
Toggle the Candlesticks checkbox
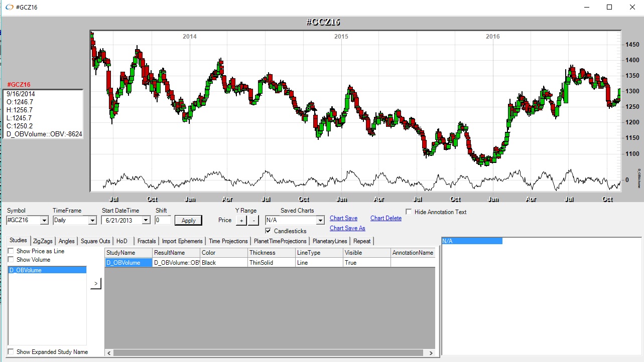(269, 231)
